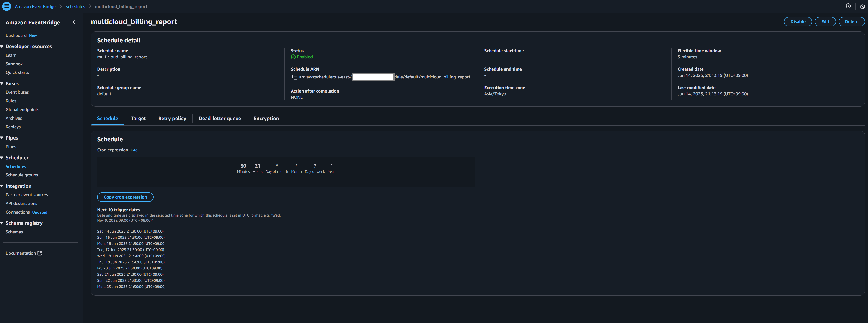Screen dimensions: 868x323
Task: Click the info circle icon top right
Action: [848, 6]
